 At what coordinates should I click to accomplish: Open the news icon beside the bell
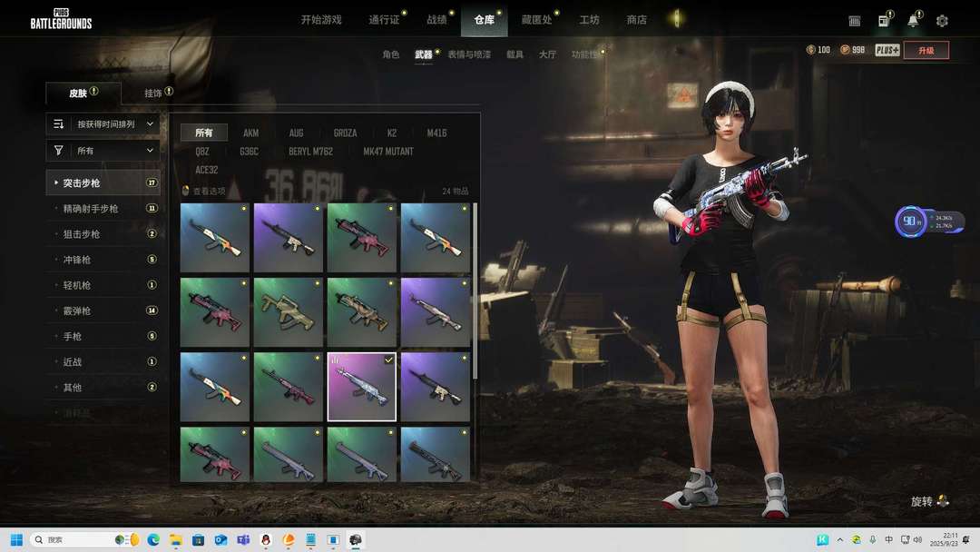884,21
